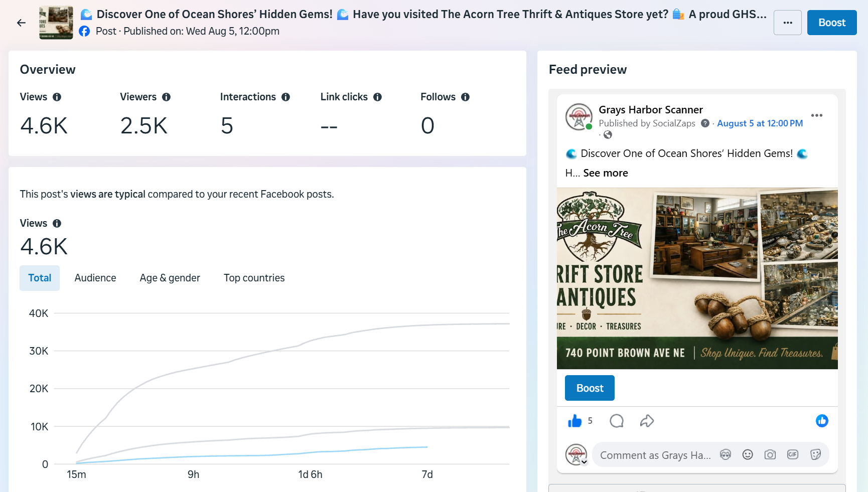
Task: Open the emoji picker in comment box
Action: coord(748,455)
